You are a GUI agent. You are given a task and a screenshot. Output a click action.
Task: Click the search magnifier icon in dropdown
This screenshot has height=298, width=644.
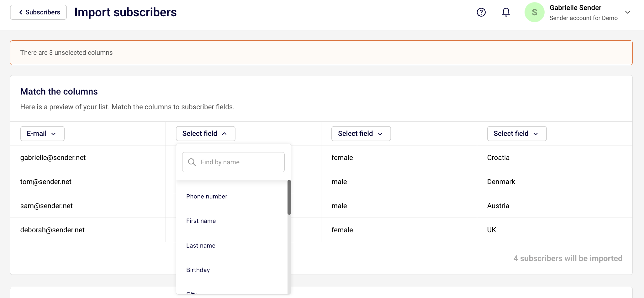(x=192, y=162)
